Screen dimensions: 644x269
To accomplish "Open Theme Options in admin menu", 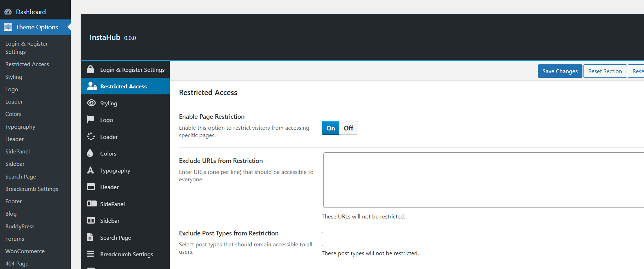I will click(37, 27).
